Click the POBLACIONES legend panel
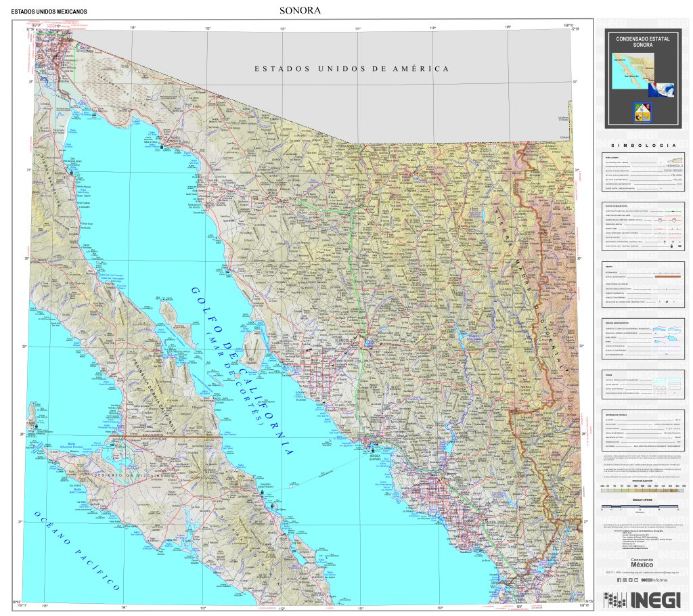The height and width of the screenshot is (616, 693). [x=642, y=173]
